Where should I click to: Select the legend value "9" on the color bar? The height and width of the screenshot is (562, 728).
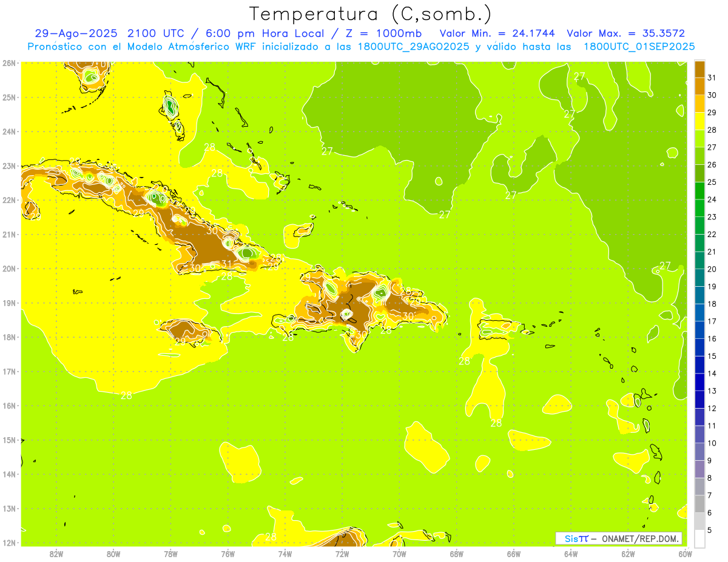[710, 461]
